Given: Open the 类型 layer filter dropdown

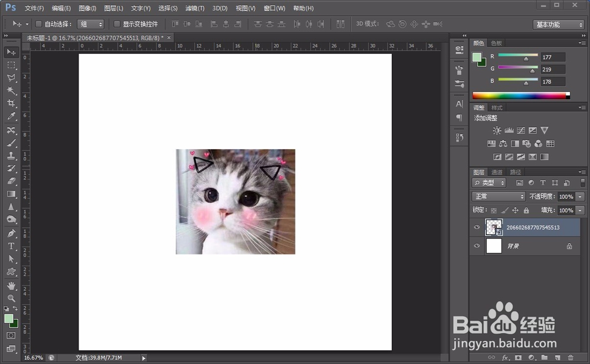Looking at the screenshot, I should point(489,183).
